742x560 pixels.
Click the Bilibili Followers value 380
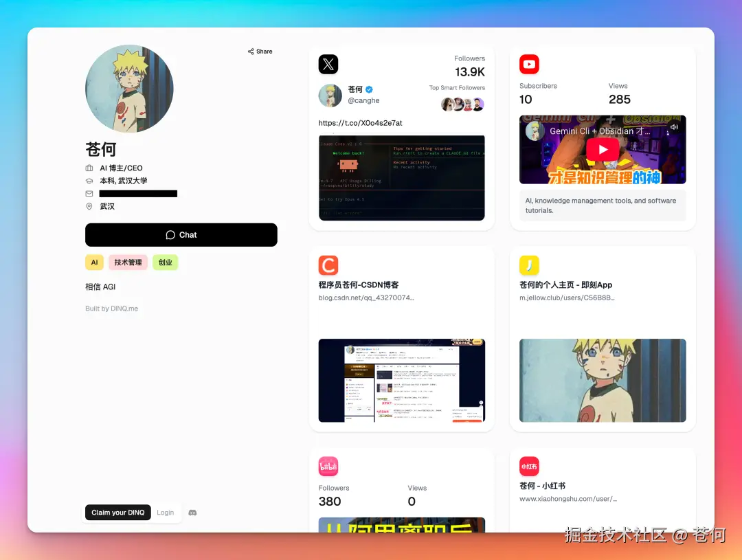click(x=330, y=502)
